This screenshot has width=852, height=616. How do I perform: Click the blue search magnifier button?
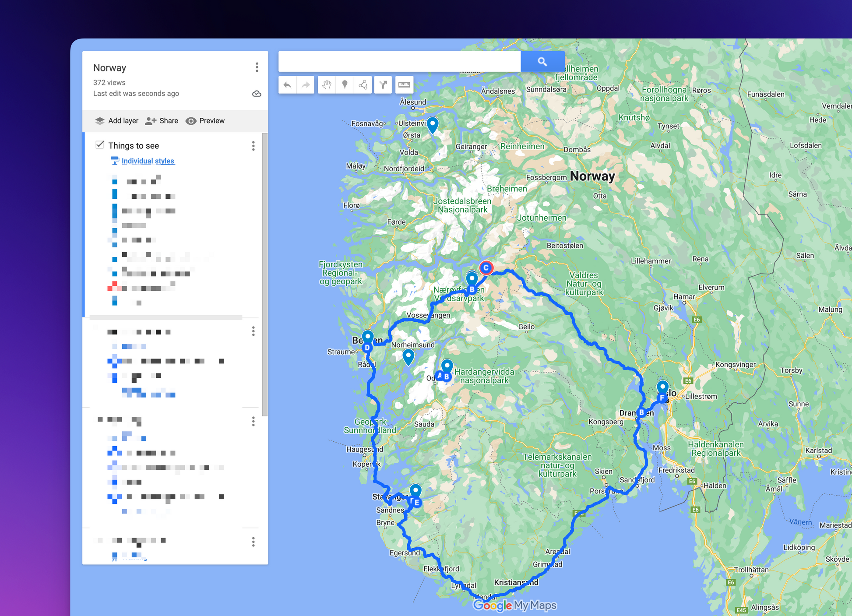542,62
